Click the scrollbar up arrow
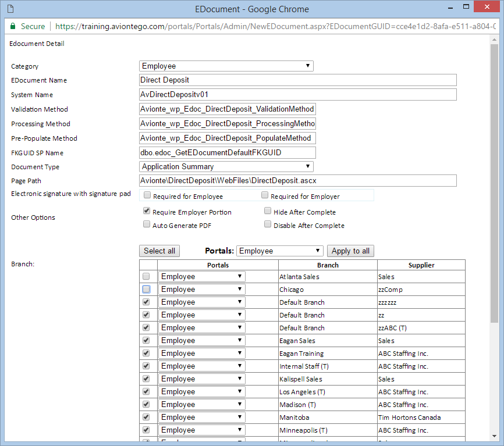The width and height of the screenshot is (504, 446). [494, 40]
